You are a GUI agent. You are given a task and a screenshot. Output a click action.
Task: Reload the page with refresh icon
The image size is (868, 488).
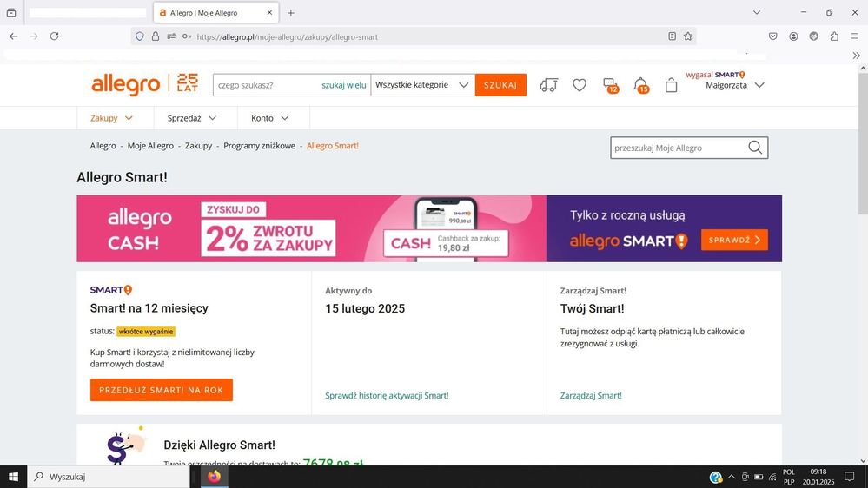coord(54,36)
